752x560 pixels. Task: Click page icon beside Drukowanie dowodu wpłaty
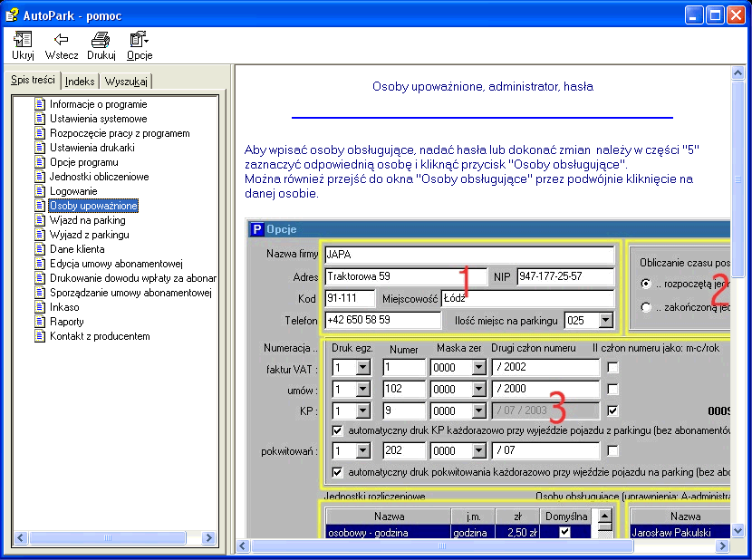click(40, 278)
